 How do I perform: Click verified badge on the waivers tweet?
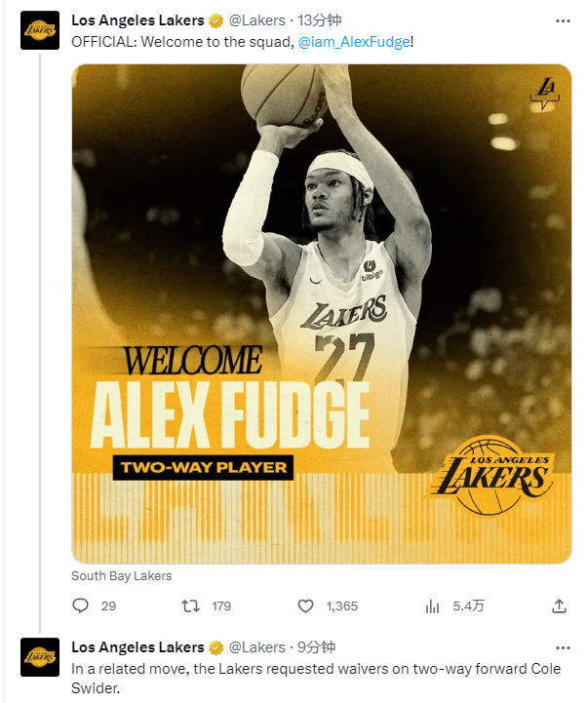[216, 646]
